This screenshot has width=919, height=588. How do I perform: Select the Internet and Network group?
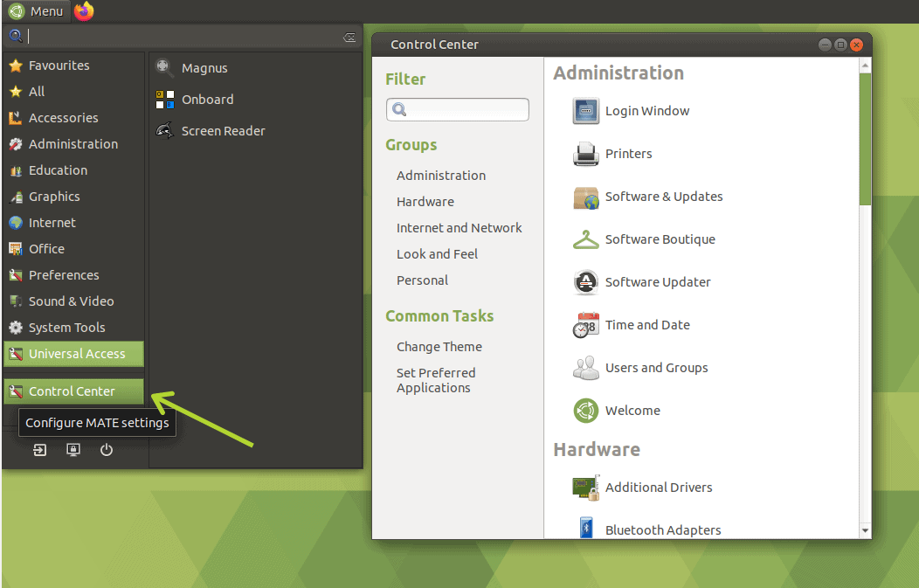click(459, 227)
